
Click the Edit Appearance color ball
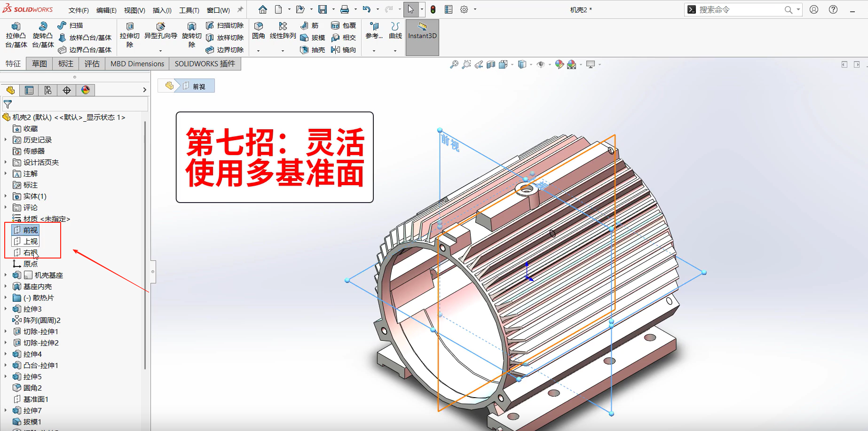559,65
